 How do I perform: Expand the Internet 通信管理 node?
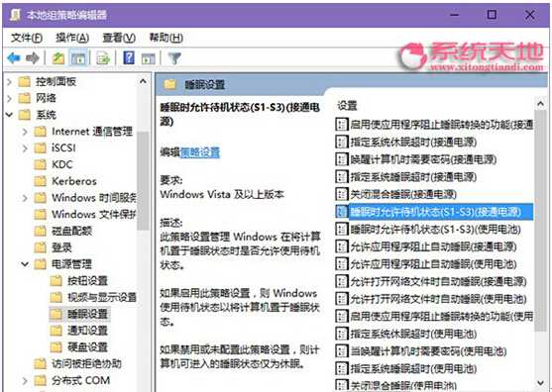[25, 132]
